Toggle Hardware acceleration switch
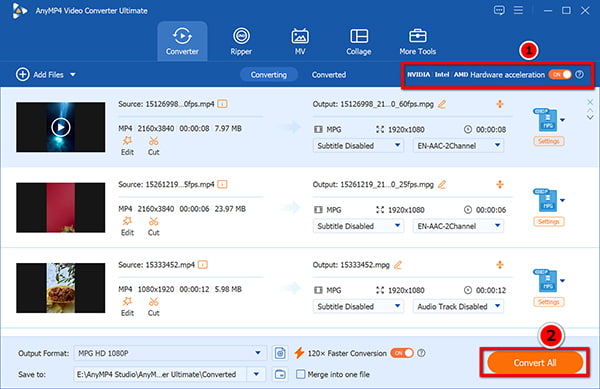 tap(560, 74)
